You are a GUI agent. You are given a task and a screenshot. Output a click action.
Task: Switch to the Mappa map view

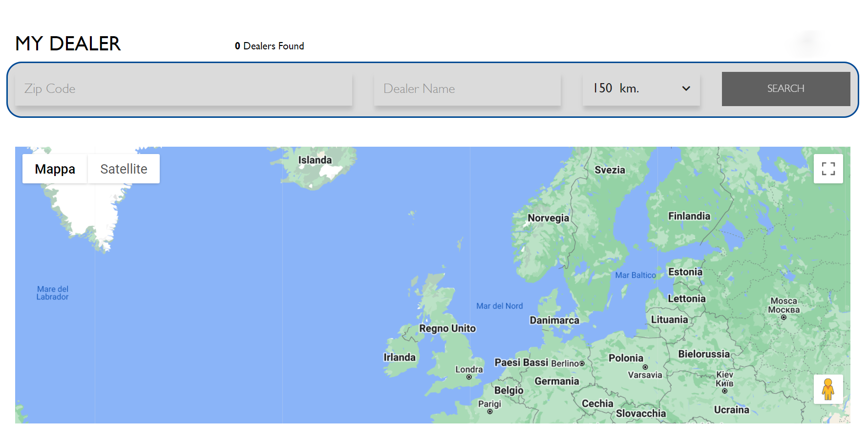[x=55, y=169]
